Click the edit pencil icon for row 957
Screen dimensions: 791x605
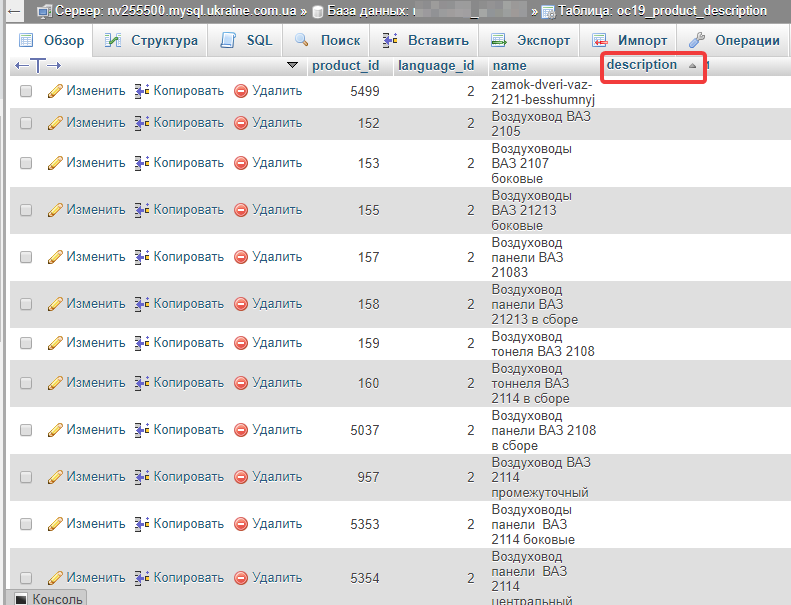click(x=55, y=477)
